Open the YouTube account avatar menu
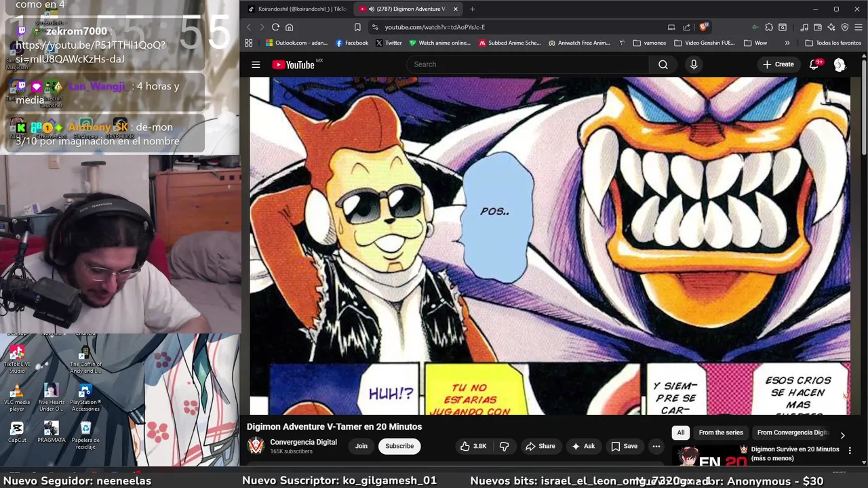This screenshot has width=868, height=488. pyautogui.click(x=840, y=64)
